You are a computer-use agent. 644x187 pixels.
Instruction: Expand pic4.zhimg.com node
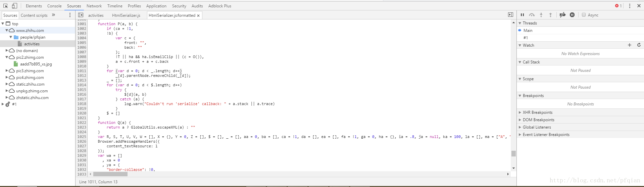(7, 77)
